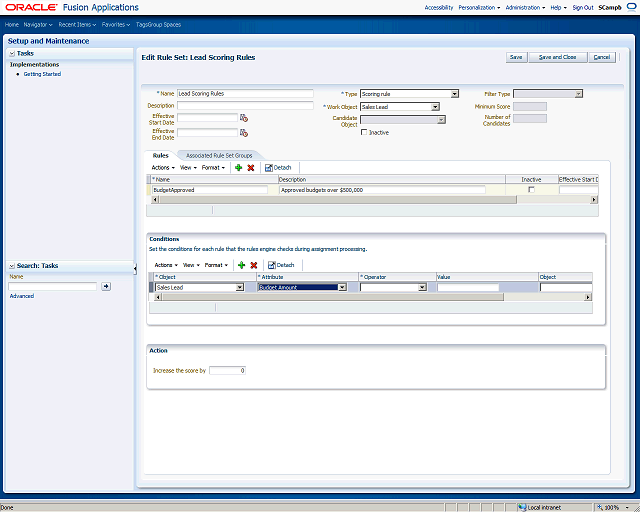
Task: Open the Recent Items menu
Action: coord(77,24)
